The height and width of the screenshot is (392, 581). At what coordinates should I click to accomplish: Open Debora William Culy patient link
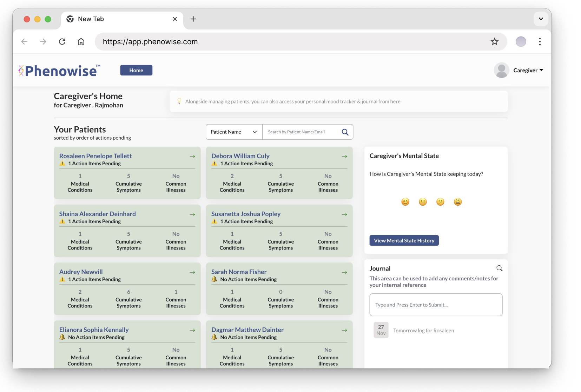click(240, 156)
